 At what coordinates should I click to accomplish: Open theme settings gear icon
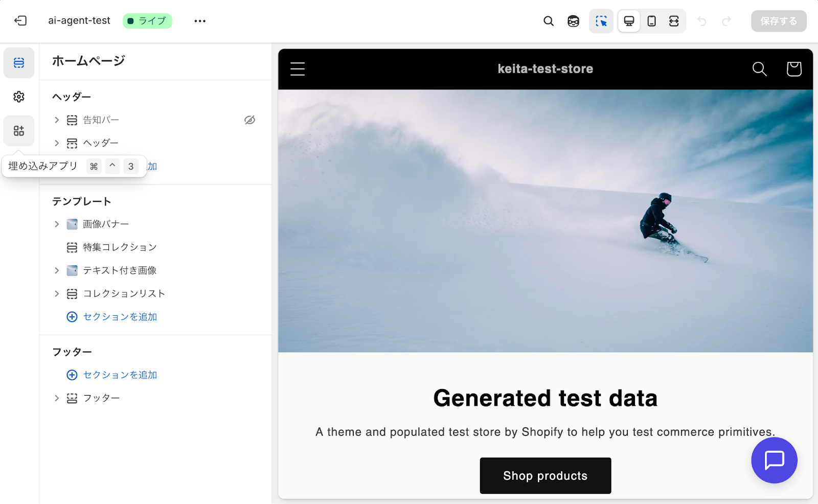[x=19, y=97]
